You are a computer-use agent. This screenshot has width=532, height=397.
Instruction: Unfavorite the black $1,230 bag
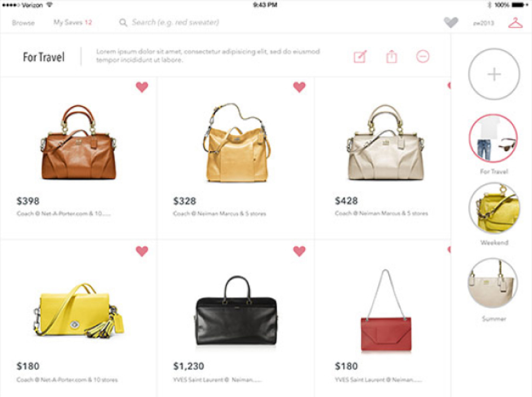[x=299, y=251]
